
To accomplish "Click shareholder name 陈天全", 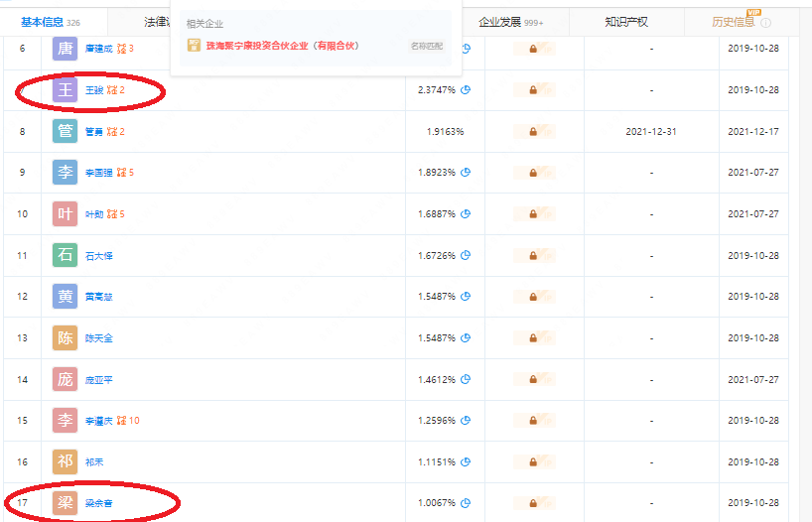I will 99,338.
